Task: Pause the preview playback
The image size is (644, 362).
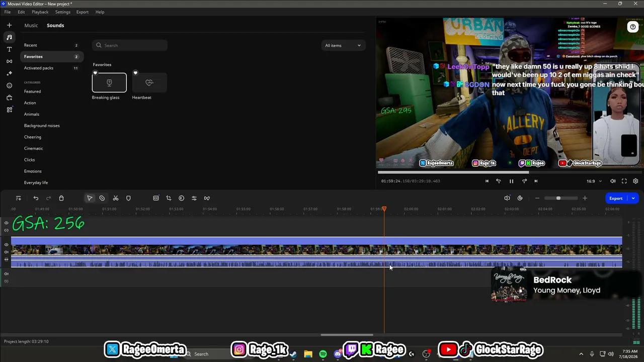Action: pos(511,181)
